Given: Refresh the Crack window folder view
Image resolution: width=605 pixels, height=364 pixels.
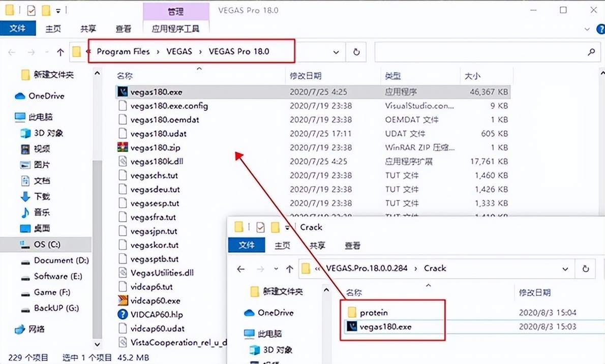Looking at the screenshot, I should pos(586,268).
